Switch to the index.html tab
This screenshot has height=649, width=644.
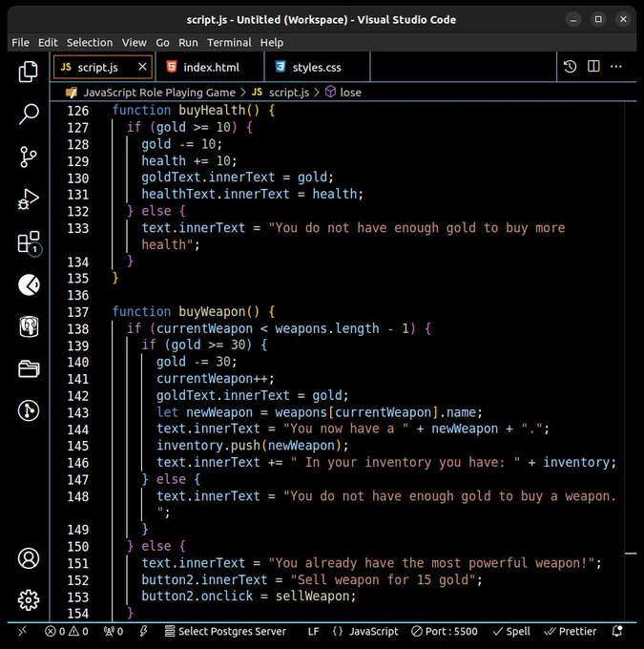(210, 67)
